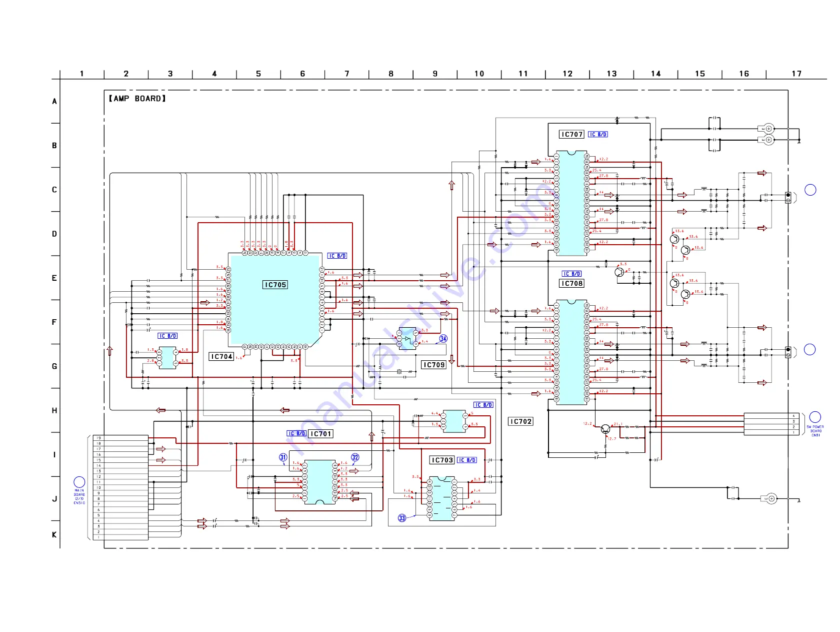Click row header A
Image resolution: width=840 pixels, height=632 pixels.
54,101
